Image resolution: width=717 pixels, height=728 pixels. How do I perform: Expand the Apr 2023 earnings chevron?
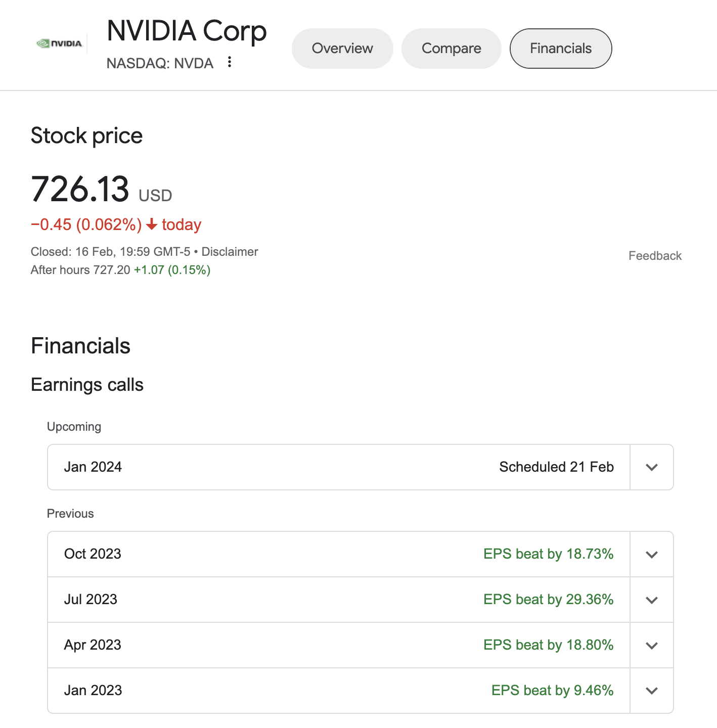[x=652, y=645]
